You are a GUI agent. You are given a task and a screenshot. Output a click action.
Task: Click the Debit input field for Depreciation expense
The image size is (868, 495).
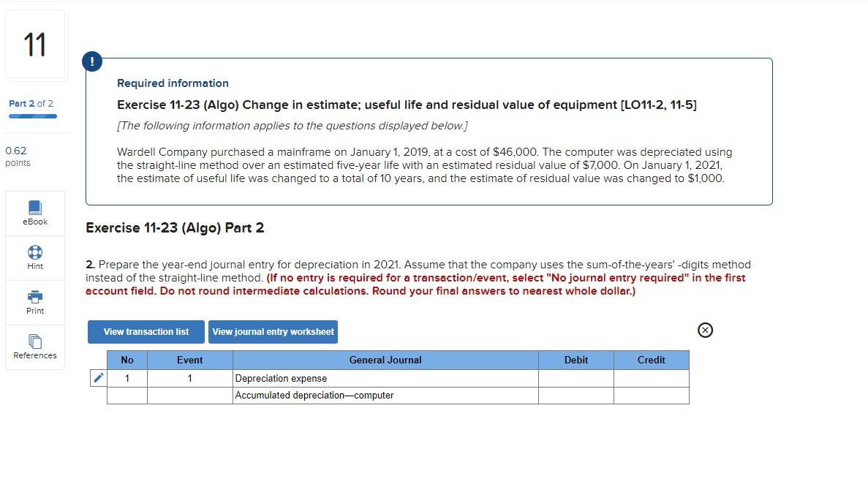tap(575, 378)
